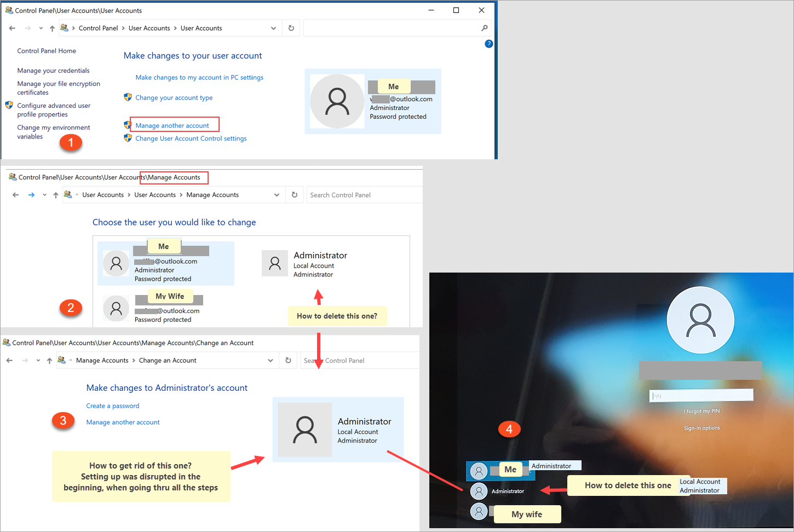Click the search magnifier icon in User Accounts window

484,27
